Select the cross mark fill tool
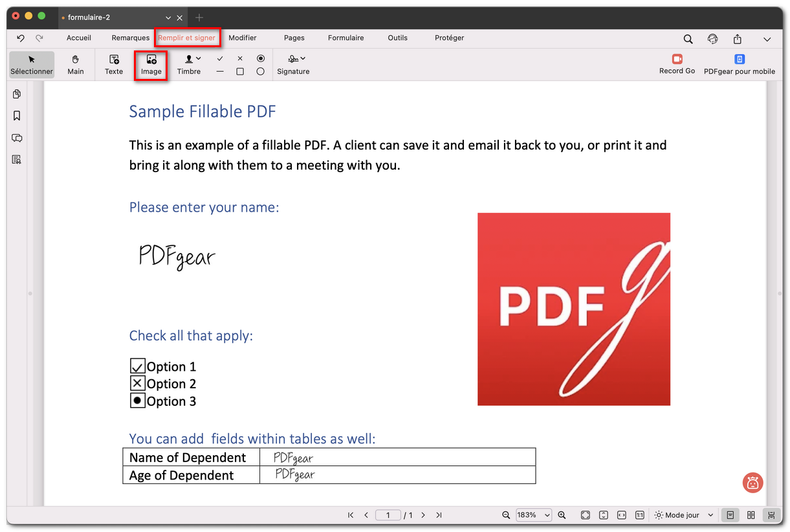The image size is (790, 532). 240,59
